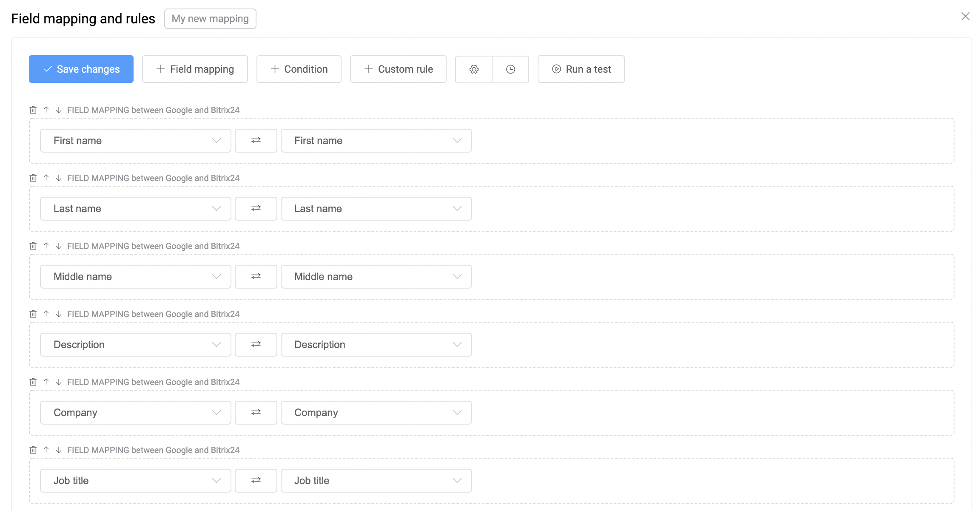Image resolution: width=980 pixels, height=510 pixels.
Task: Expand the Company Bitrix24 field dropdown
Action: 458,412
